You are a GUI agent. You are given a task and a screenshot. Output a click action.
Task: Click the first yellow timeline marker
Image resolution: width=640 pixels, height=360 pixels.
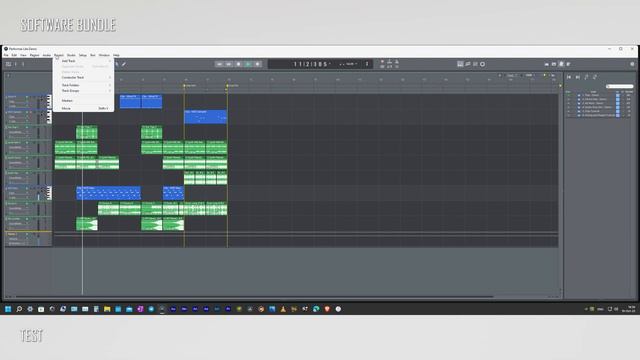point(184,86)
